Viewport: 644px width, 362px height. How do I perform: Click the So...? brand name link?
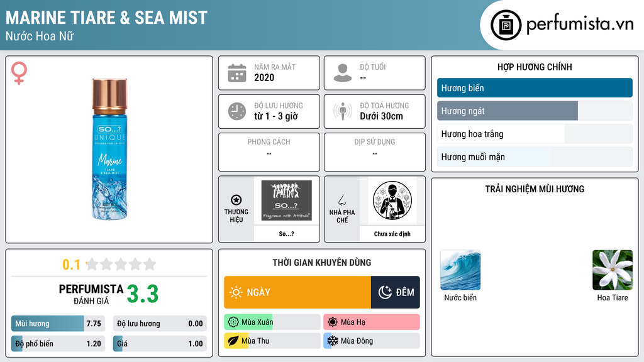[x=286, y=234]
